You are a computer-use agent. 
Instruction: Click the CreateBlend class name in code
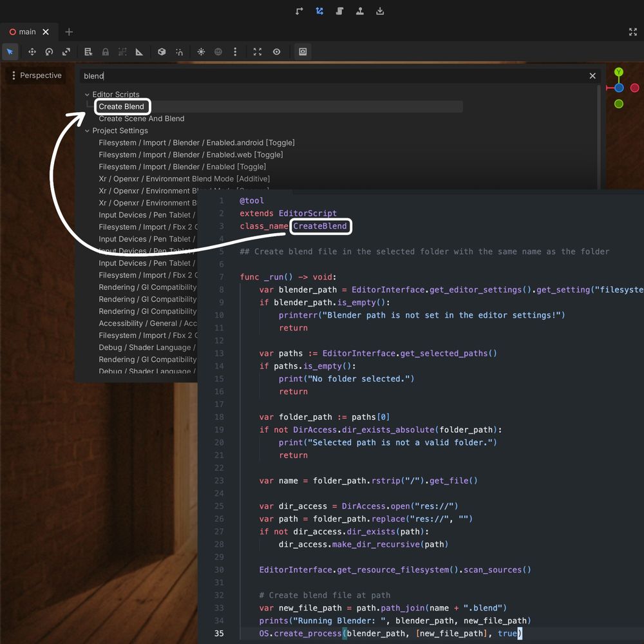pyautogui.click(x=320, y=226)
